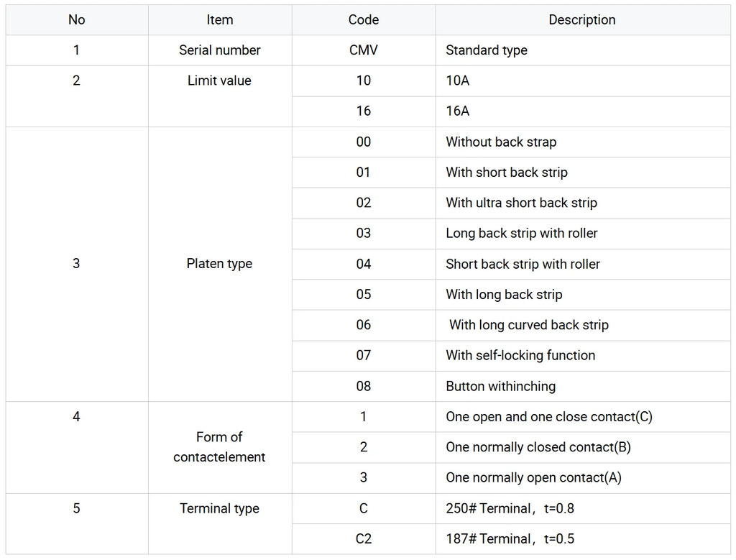Select the 'Terminal type' item cell
The height and width of the screenshot is (560, 736).
(220, 523)
